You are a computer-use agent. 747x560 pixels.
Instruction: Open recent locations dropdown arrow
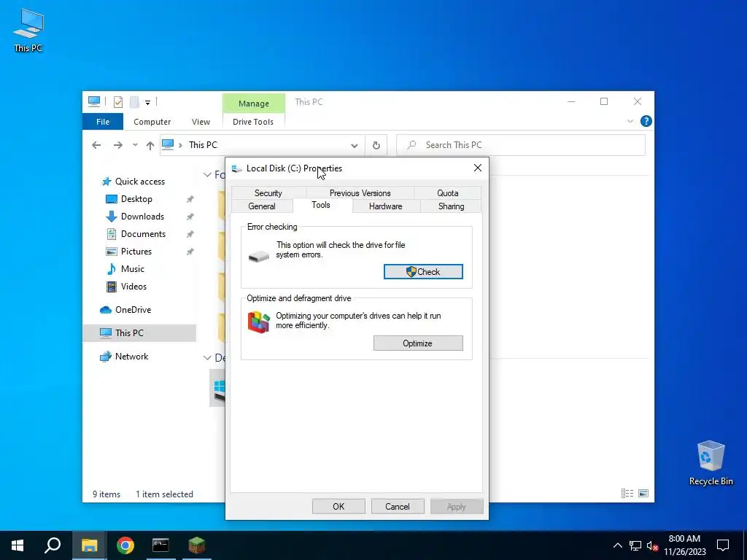coord(135,145)
